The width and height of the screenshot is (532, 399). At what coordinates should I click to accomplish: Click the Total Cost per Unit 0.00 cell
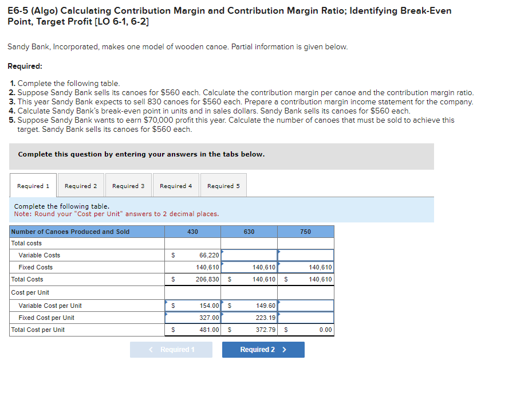click(x=305, y=330)
